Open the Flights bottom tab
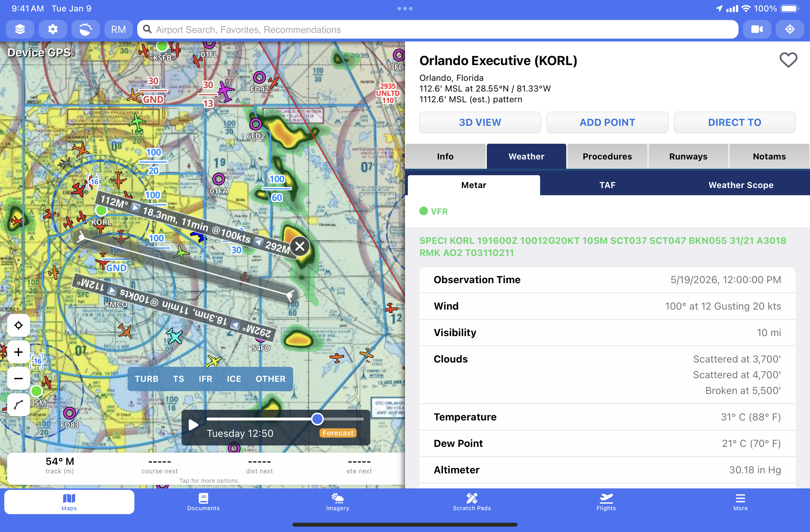 pyautogui.click(x=606, y=502)
